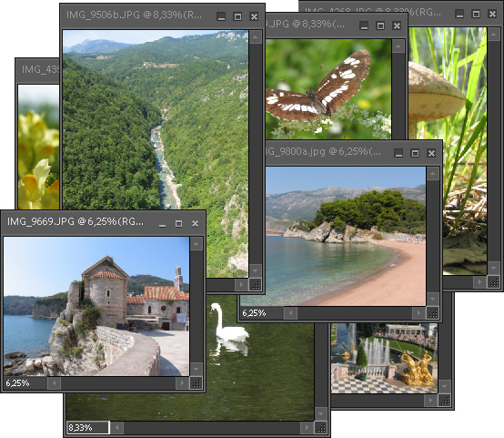Image resolution: width=504 pixels, height=438 pixels.
Task: Click the IMG_9506b.JPG title bar text
Action: [134, 15]
